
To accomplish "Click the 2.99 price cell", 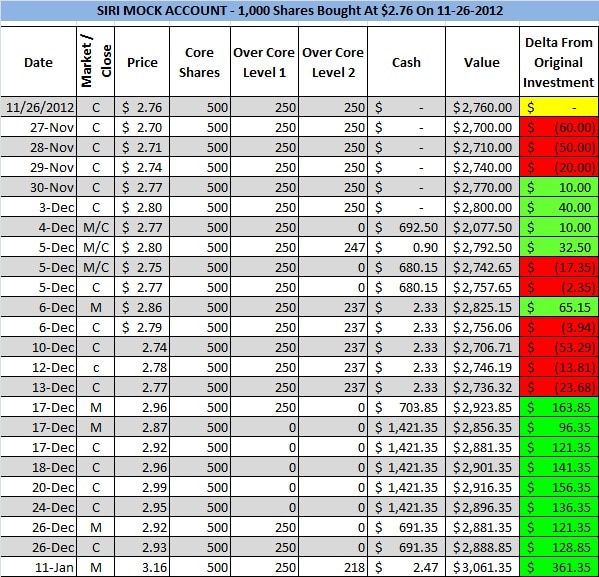I will click(142, 487).
